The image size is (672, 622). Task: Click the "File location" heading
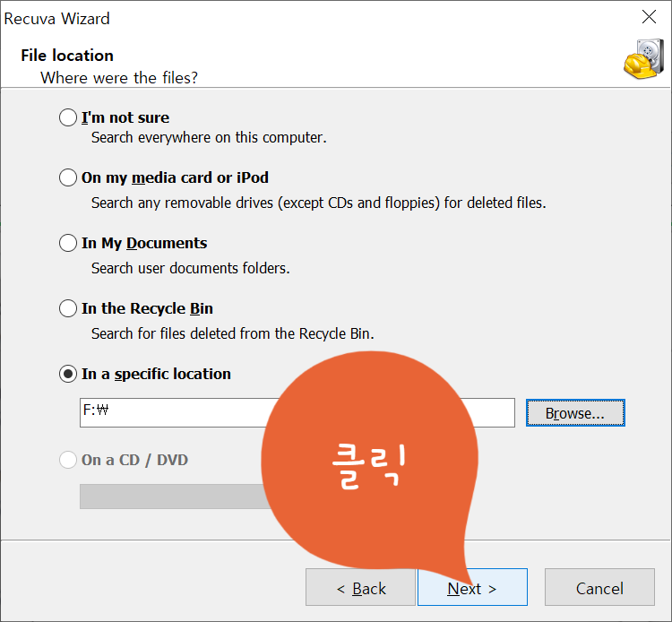click(x=67, y=56)
